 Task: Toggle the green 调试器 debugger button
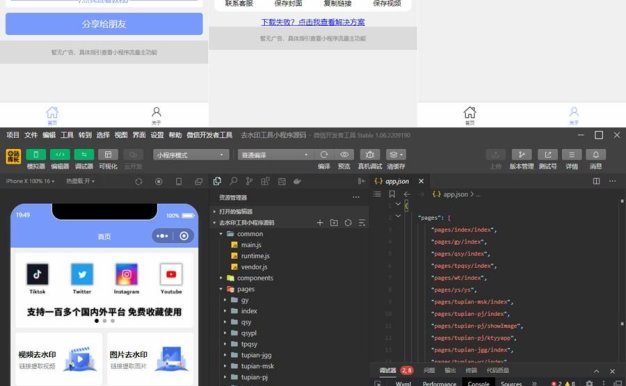(x=84, y=154)
